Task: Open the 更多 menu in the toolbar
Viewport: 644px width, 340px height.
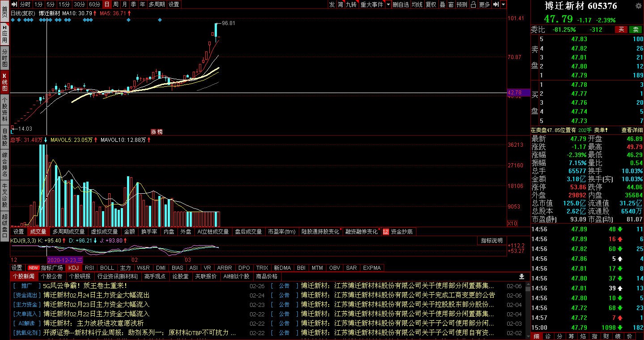Action: coord(484,4)
